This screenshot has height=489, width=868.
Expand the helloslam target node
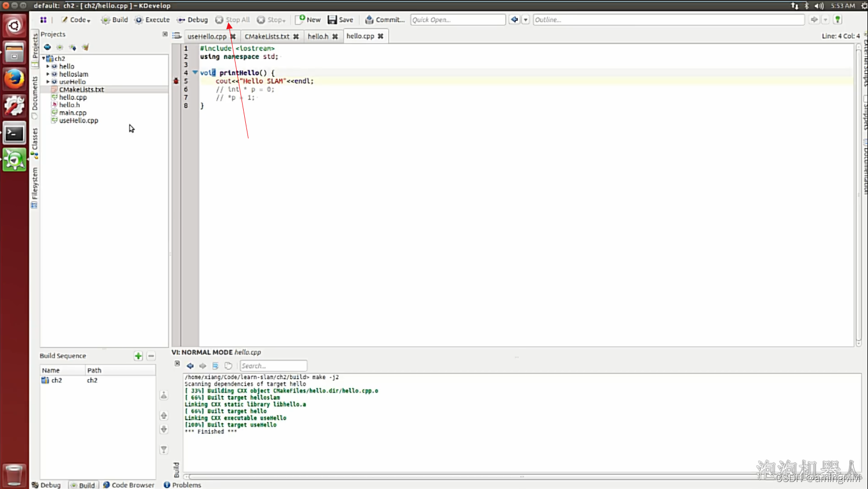[x=48, y=74]
